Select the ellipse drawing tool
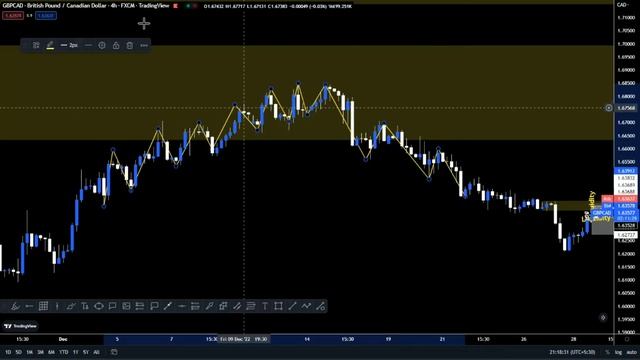Viewport: 640px width, 360px height. point(98,306)
